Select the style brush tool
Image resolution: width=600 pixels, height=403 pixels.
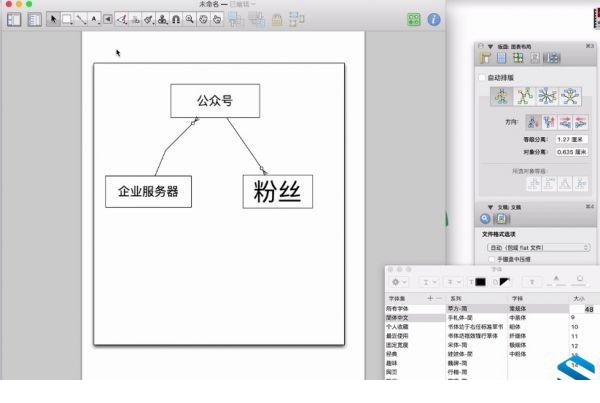coord(149,19)
